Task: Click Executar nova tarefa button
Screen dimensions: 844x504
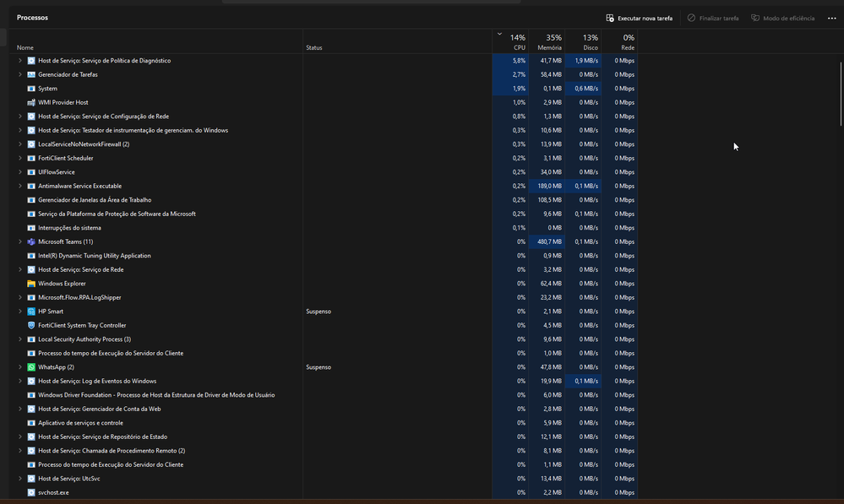Action: click(640, 19)
